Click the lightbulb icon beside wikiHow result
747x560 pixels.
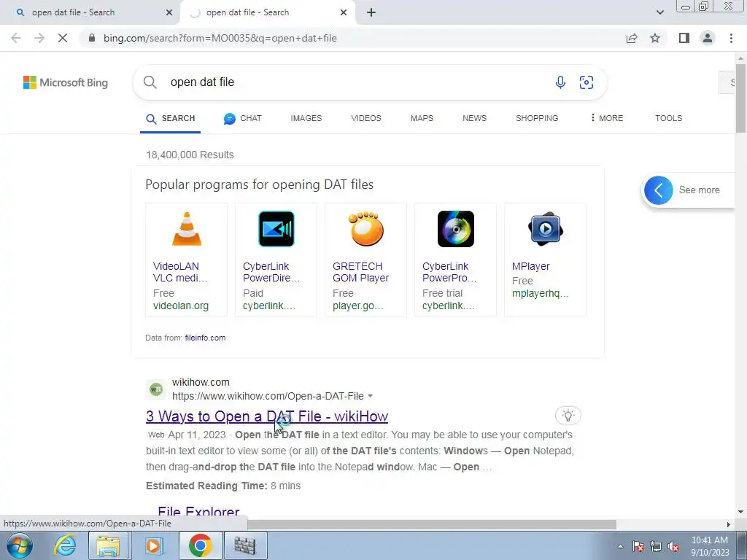point(568,415)
